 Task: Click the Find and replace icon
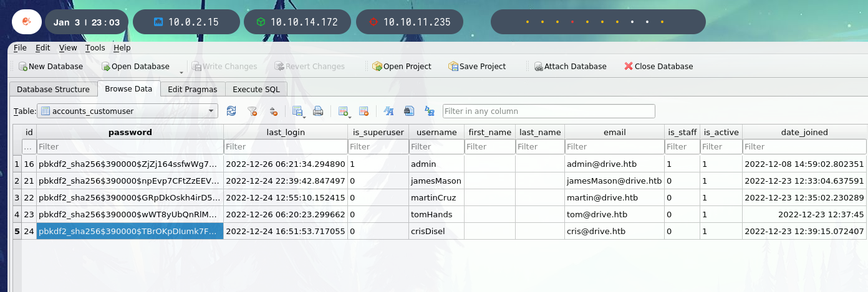(429, 111)
